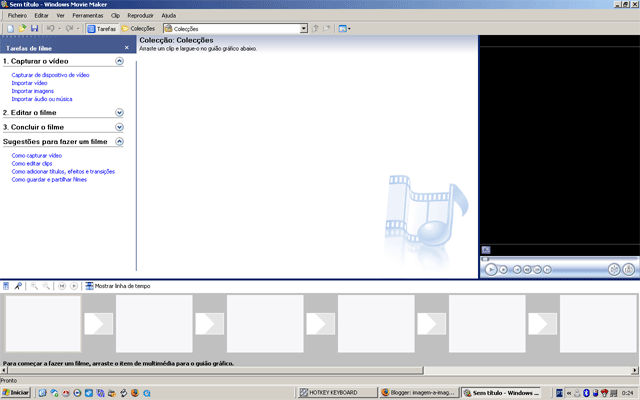This screenshot has height=400, width=640.
Task: Click the Bluetooth tray icon
Action: pos(586,393)
